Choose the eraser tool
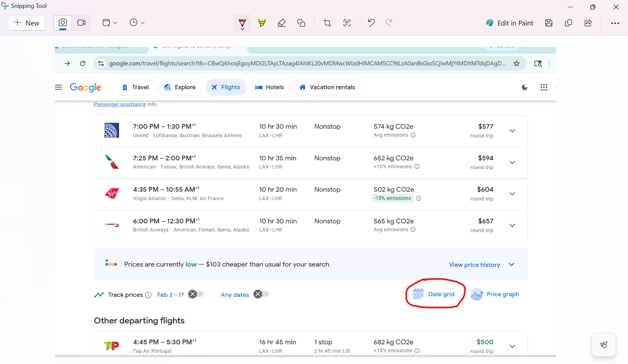This screenshot has height=364, width=628. 281,23
